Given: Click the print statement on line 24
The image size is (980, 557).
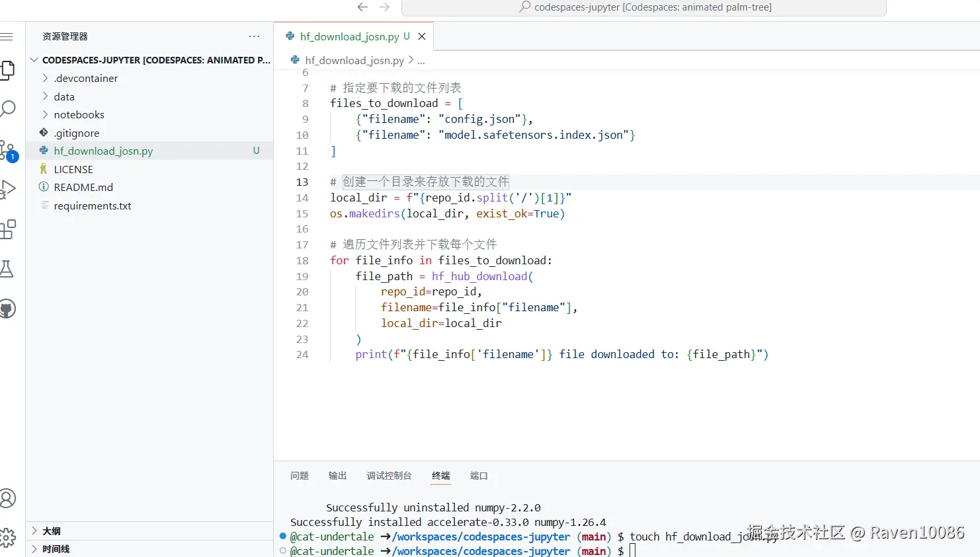Looking at the screenshot, I should (562, 355).
